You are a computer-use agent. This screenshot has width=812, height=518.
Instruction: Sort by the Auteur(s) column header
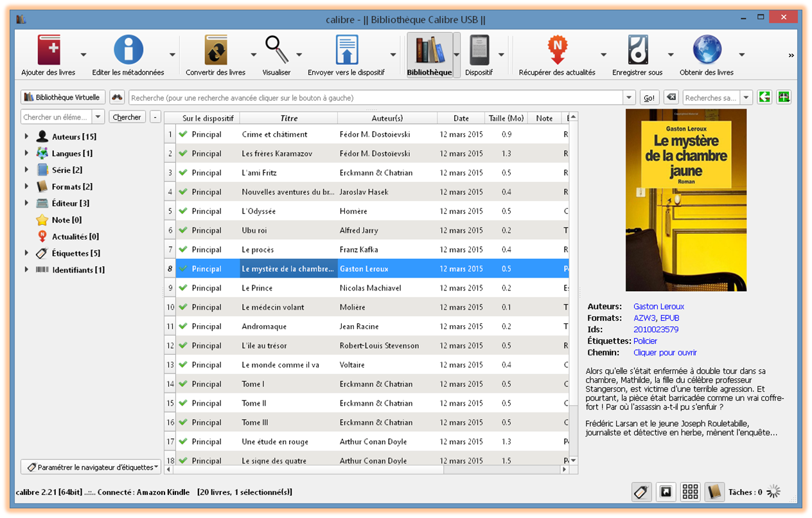[387, 118]
